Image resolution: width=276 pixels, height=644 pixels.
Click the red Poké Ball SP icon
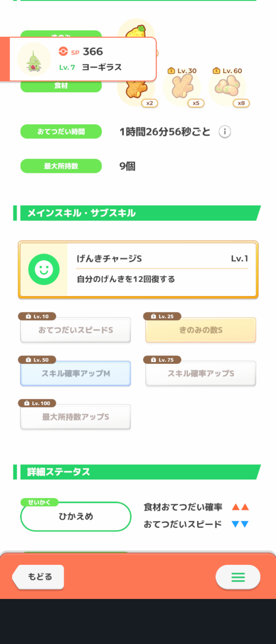tap(63, 52)
